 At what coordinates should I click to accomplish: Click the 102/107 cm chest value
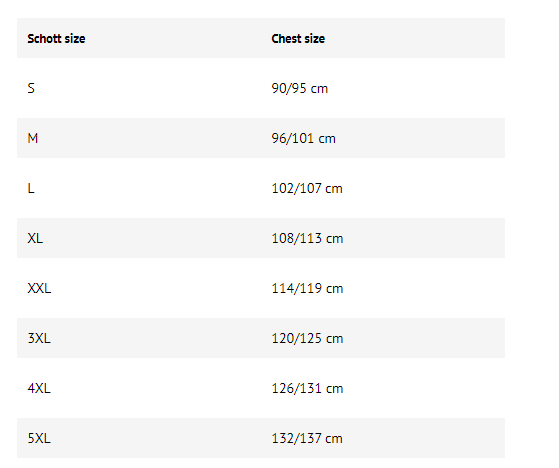(307, 188)
